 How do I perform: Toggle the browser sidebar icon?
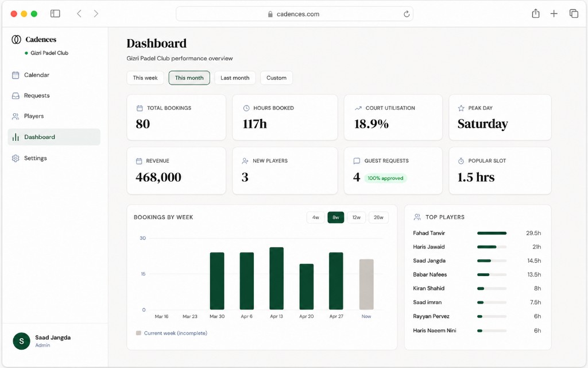point(55,14)
